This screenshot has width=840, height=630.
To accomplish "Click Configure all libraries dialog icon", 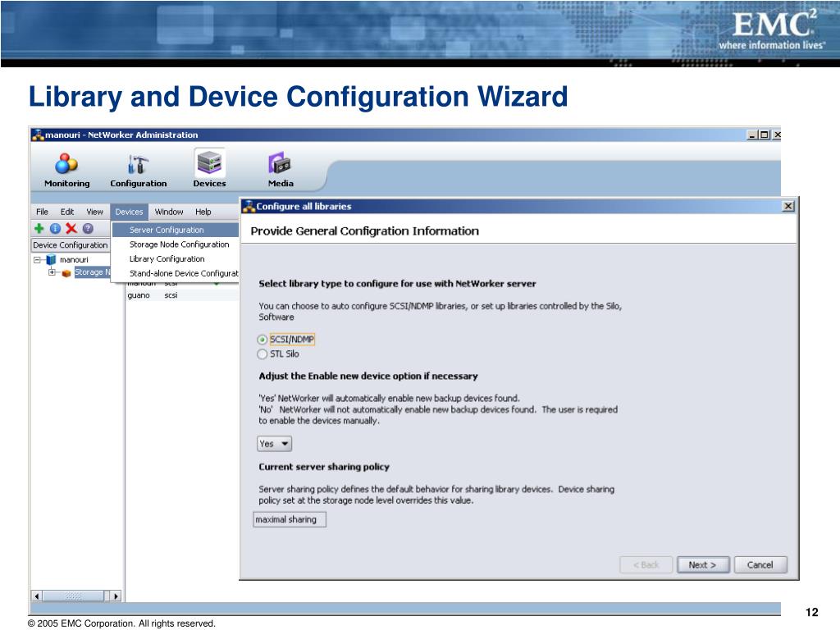I will [249, 206].
